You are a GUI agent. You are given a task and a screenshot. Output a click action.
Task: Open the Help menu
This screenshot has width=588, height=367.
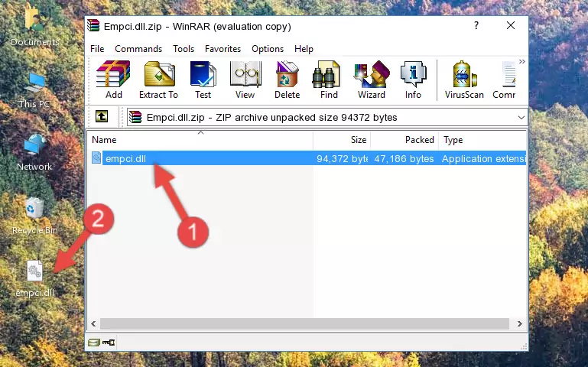tap(304, 49)
